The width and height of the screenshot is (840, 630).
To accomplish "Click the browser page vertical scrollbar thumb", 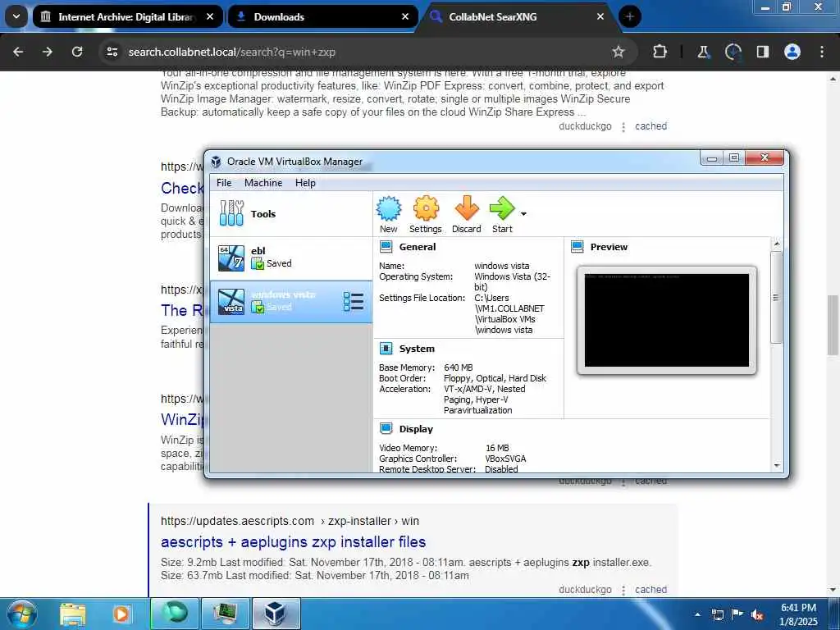I will [x=833, y=325].
